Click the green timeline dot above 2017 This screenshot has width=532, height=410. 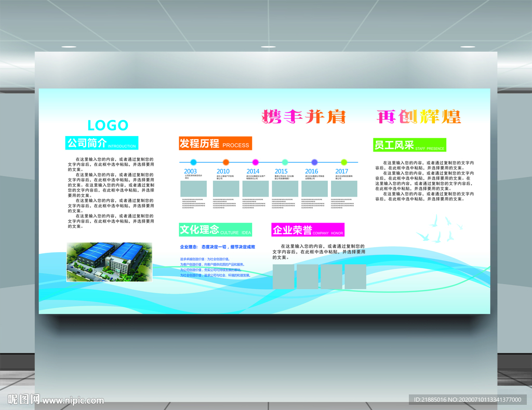[x=344, y=162]
